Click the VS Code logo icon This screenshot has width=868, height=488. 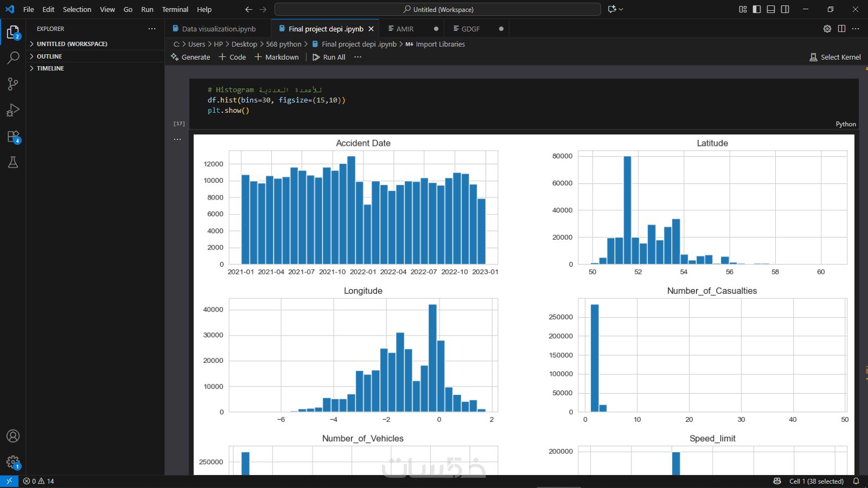(x=10, y=9)
